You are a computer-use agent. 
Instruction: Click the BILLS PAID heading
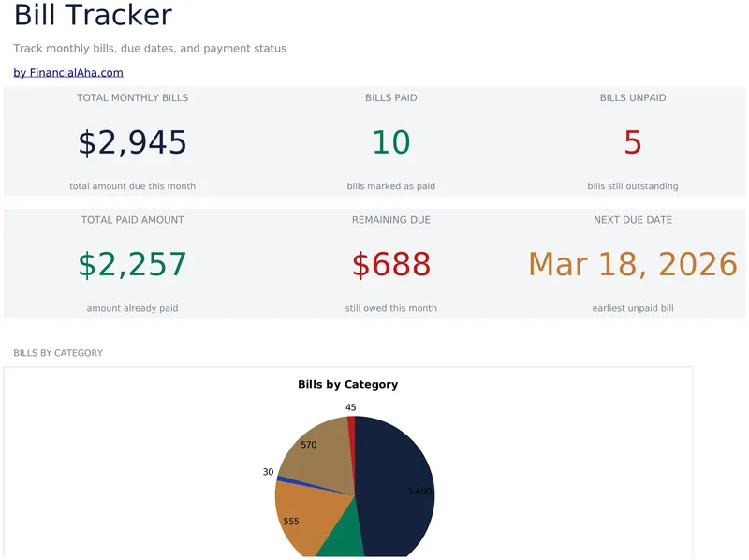pos(391,97)
